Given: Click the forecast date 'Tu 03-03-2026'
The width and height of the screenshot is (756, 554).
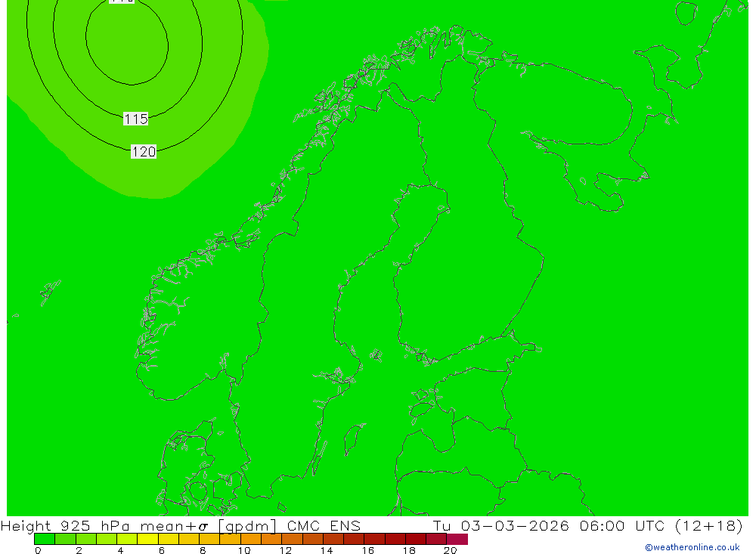Looking at the screenshot, I should 500,525.
